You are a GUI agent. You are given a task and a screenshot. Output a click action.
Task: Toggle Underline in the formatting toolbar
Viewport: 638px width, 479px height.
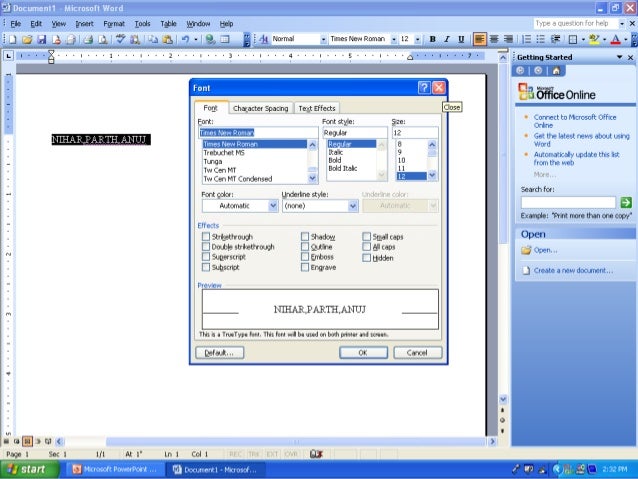tap(461, 39)
